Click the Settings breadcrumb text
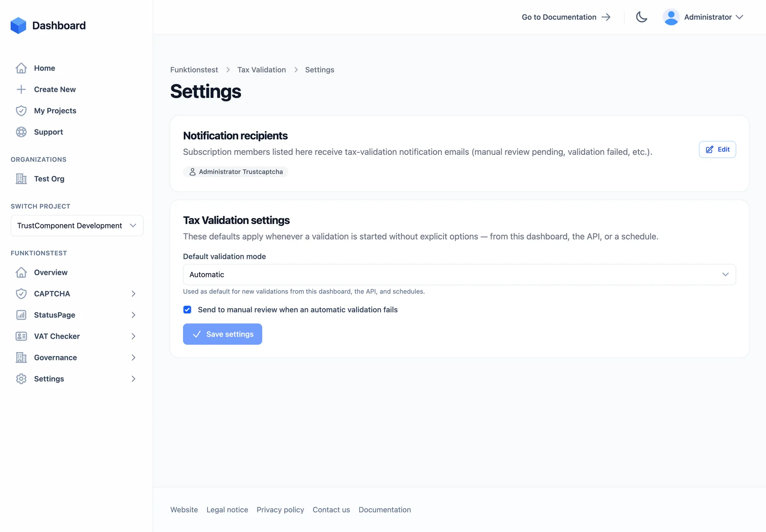 pyautogui.click(x=320, y=70)
